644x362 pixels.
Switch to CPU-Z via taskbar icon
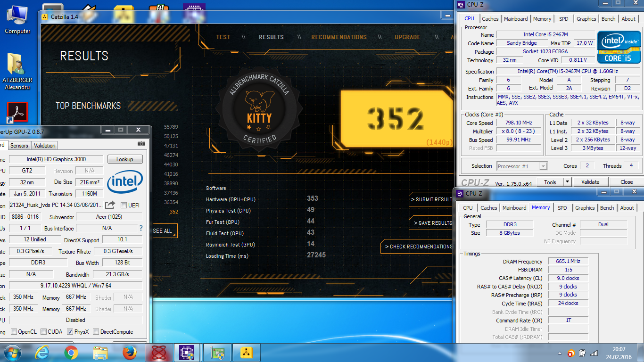tap(187, 352)
